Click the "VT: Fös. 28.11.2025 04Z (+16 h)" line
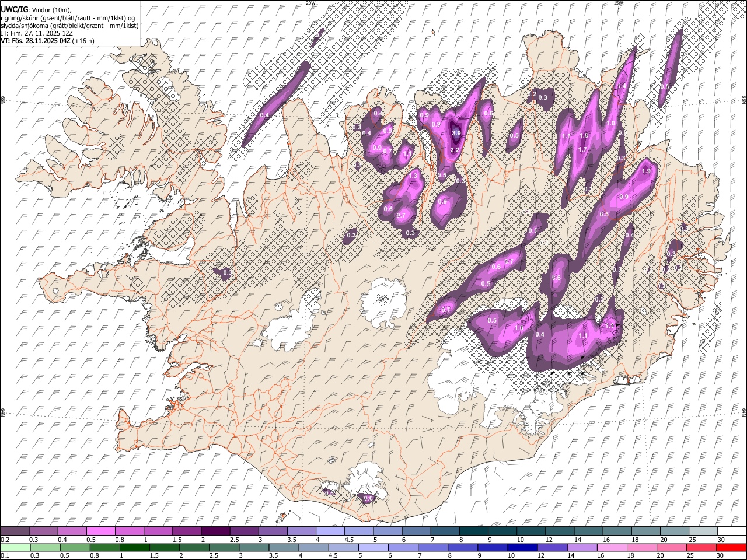747x560 pixels. (x=47, y=41)
